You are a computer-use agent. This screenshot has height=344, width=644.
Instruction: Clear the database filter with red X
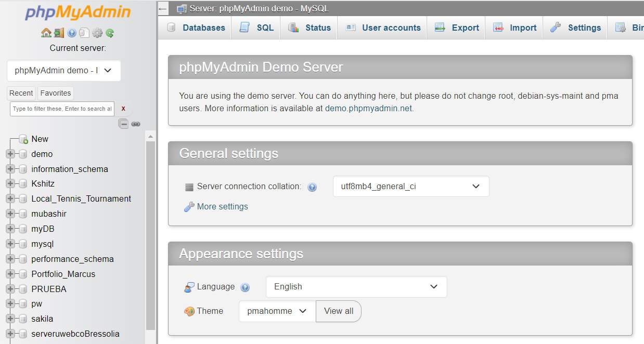coord(123,109)
